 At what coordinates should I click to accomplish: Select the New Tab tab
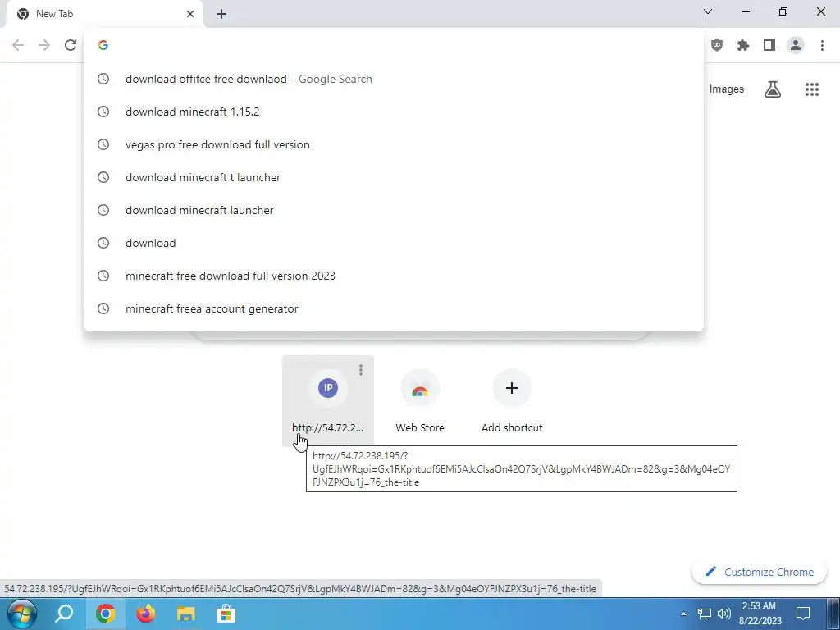click(104, 14)
